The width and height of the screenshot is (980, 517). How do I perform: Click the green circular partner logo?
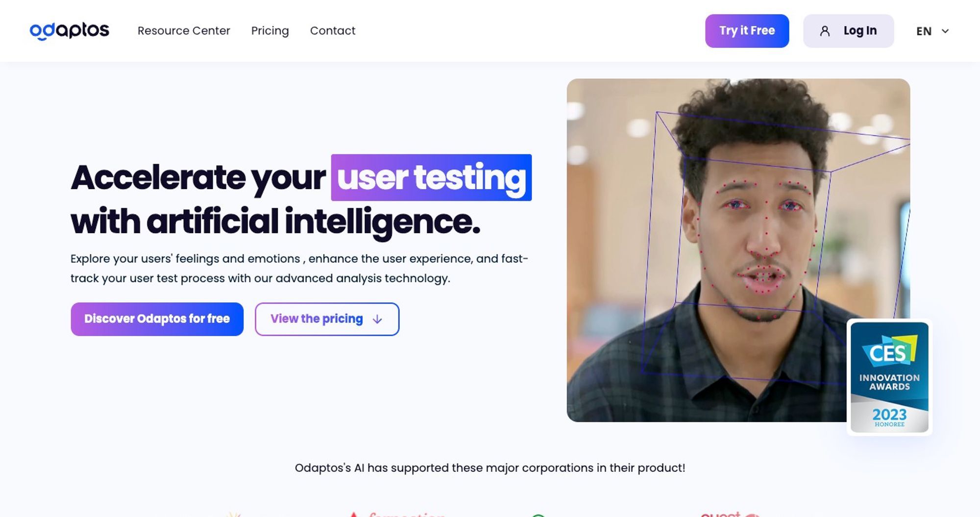click(x=538, y=515)
